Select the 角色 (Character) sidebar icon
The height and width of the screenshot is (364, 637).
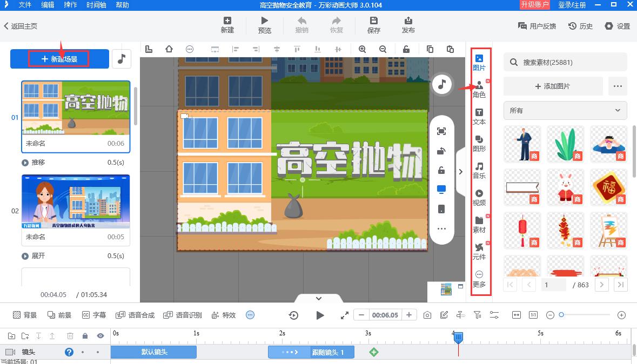[478, 89]
